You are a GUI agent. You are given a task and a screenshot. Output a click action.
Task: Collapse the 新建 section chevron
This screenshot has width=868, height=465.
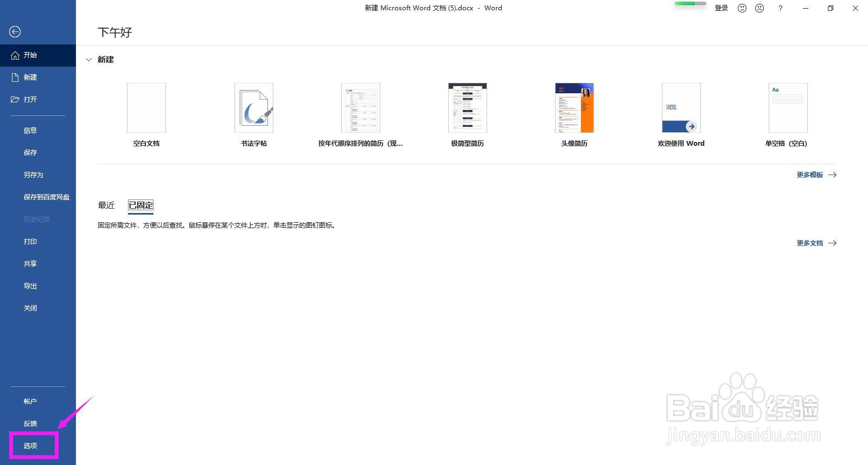(88, 60)
